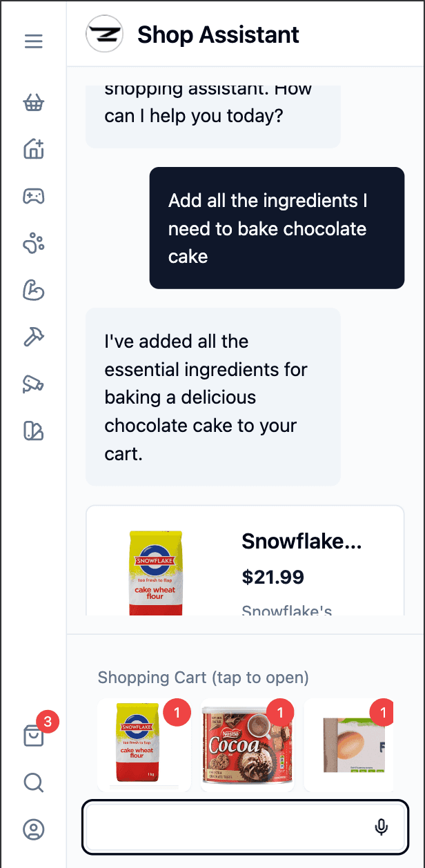Expand the sidebar via the hamburger menu

33,41
